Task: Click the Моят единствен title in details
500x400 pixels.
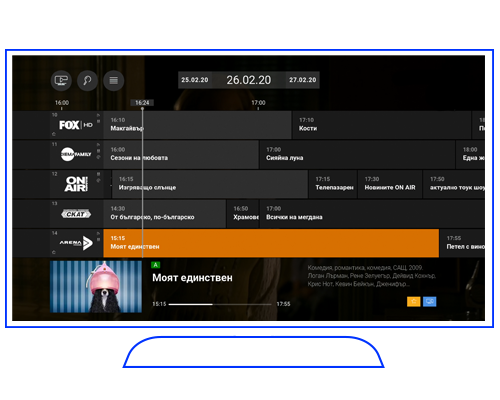Action: [192, 278]
